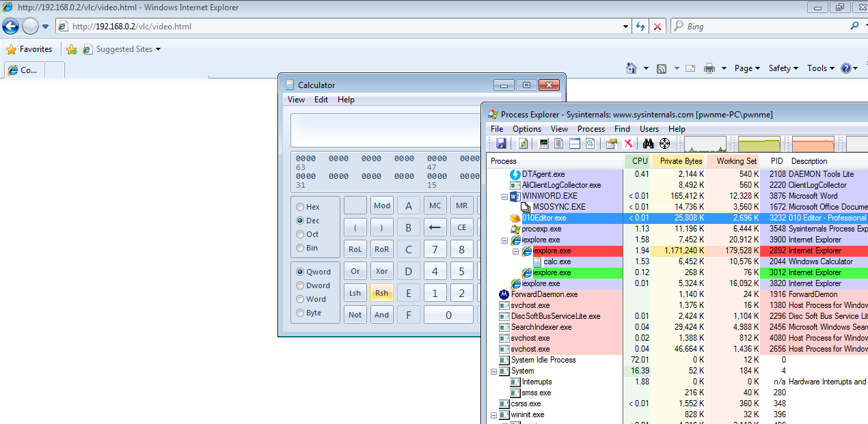Click the Mod button in Calculator
868x424 pixels.
tap(382, 206)
